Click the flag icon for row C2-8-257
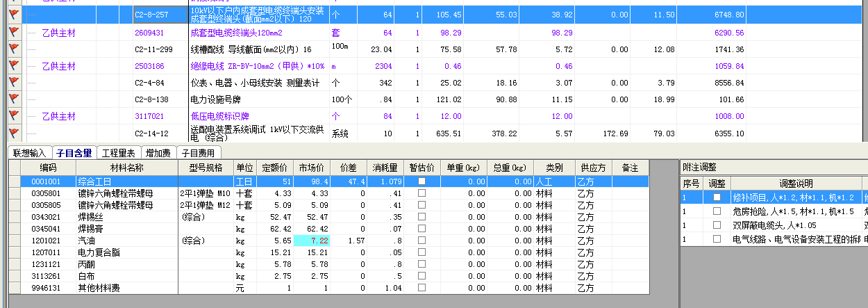This screenshot has height=308, width=868. click(13, 15)
